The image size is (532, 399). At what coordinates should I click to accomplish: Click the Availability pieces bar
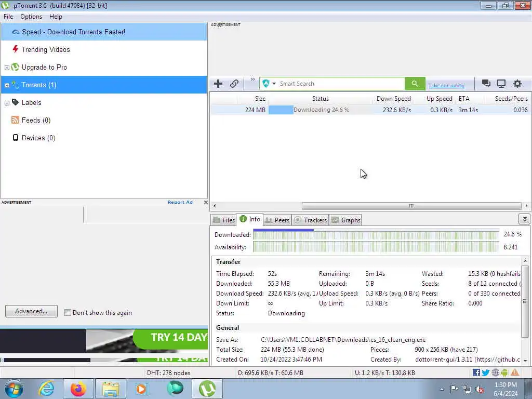(376, 247)
